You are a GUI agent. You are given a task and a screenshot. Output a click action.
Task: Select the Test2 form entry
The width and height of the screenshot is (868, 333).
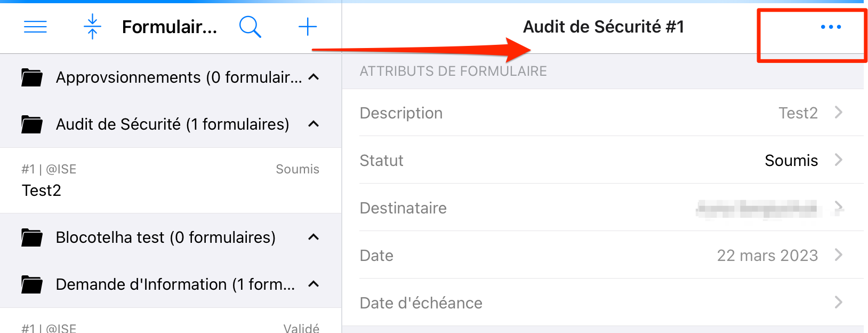pos(171,180)
